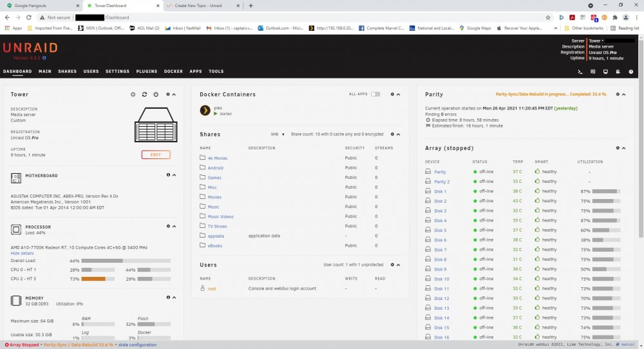Reload the page in Chrome
This screenshot has height=349, width=644.
tap(29, 17)
